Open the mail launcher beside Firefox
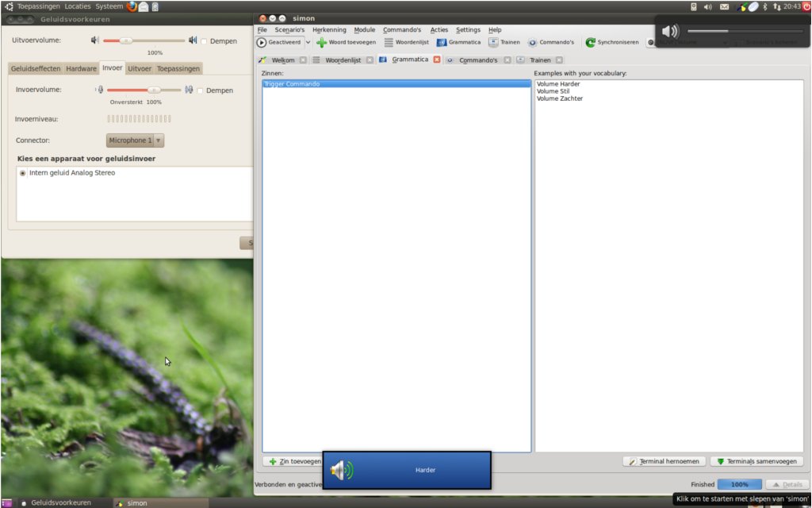812x508 pixels. pyautogui.click(x=144, y=6)
